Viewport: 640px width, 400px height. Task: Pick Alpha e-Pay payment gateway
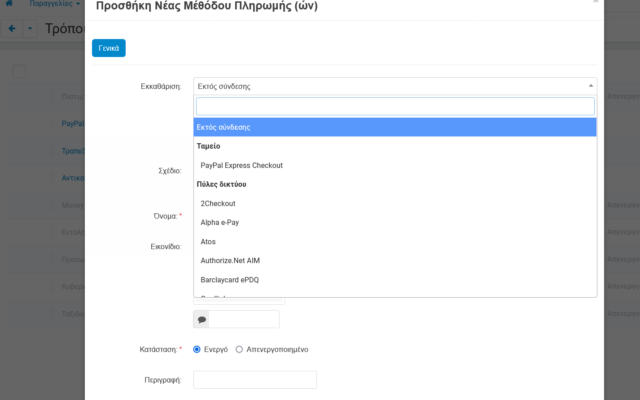pyautogui.click(x=221, y=222)
